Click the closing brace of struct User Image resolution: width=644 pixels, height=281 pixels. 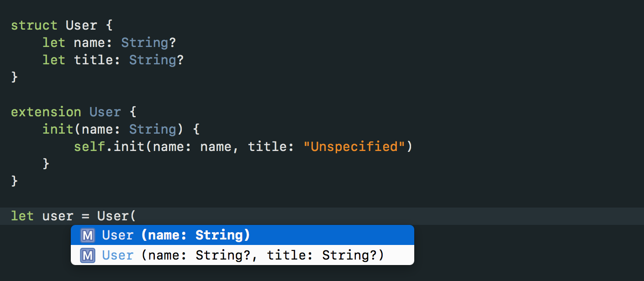[14, 77]
